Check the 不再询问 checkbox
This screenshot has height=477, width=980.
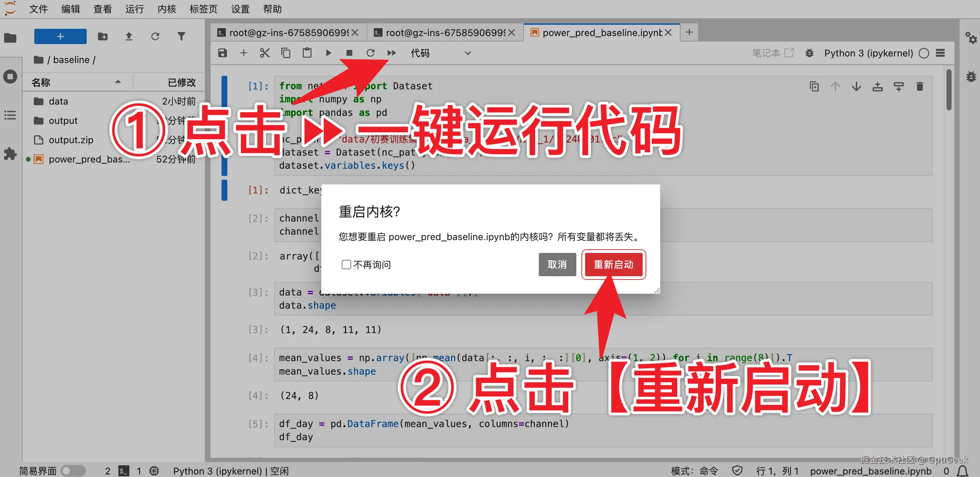[x=346, y=264]
